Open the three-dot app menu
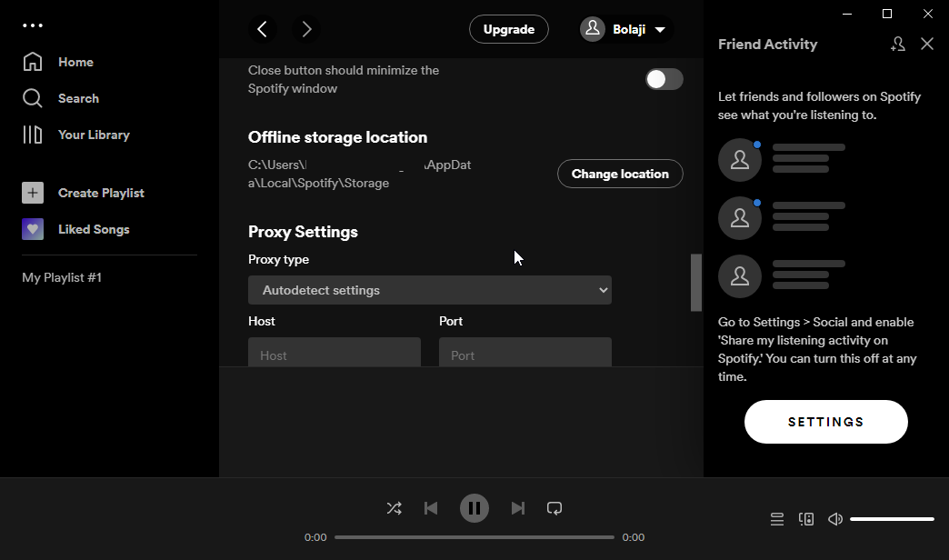949x560 pixels. point(33,25)
